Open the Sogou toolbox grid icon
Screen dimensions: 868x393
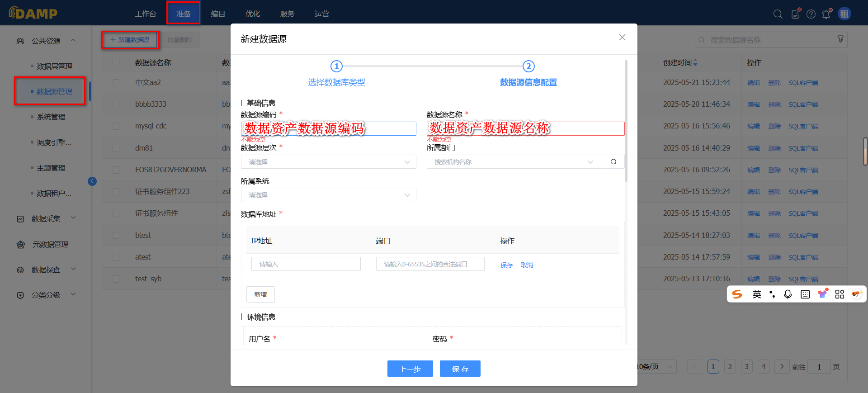(840, 294)
